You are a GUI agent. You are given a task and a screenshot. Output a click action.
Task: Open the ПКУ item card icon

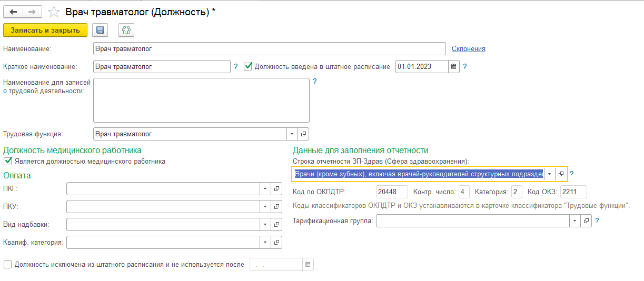(276, 206)
